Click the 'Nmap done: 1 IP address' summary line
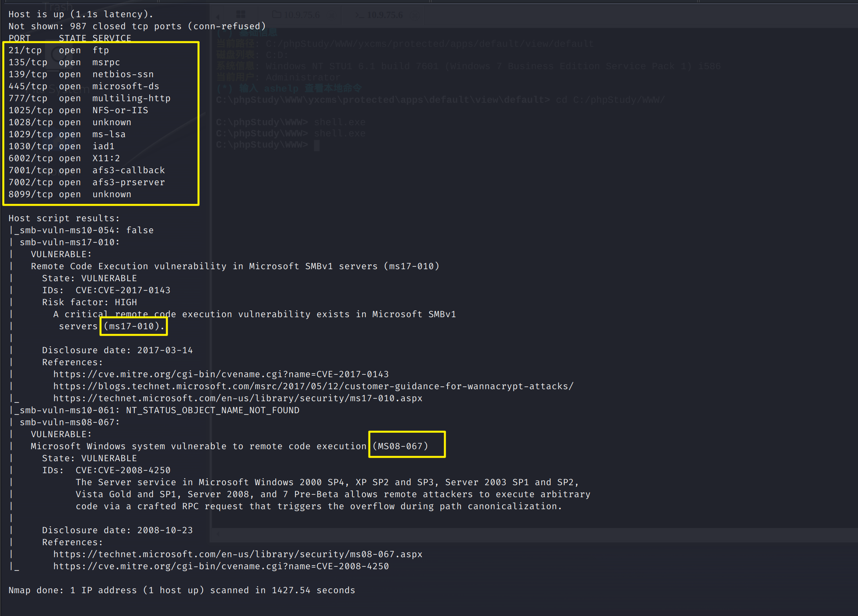The image size is (858, 616). [x=182, y=590]
